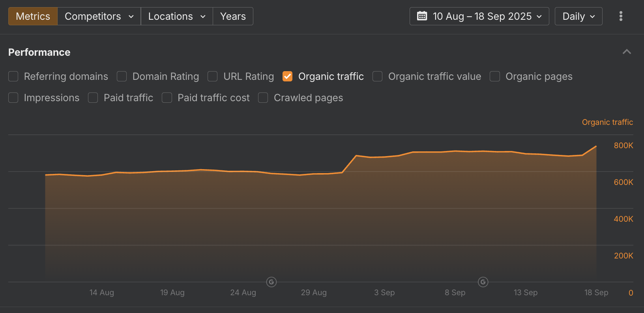
Task: Enable the Impressions checkbox
Action: point(13,98)
